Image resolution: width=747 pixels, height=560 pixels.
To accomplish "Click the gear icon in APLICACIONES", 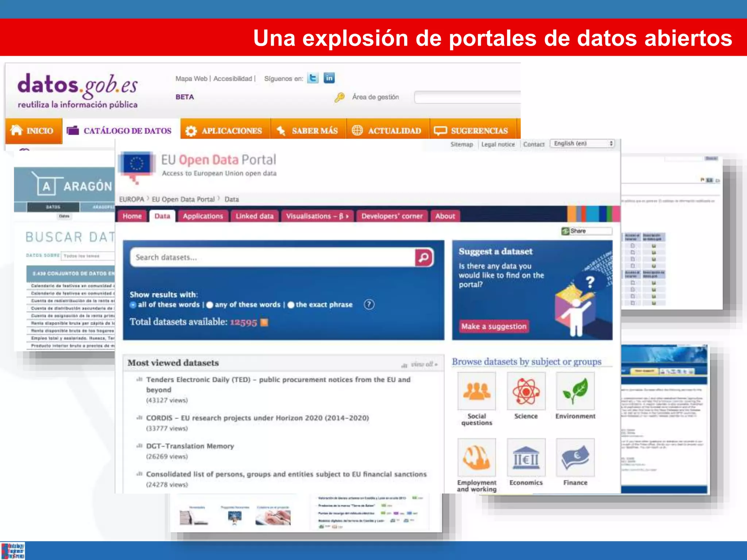I will [191, 131].
